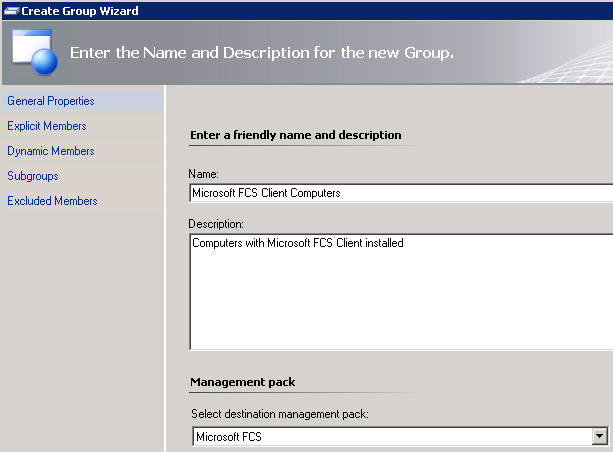This screenshot has width=613, height=452.
Task: Expand the destination management pack dropdown arrow
Action: (x=600, y=436)
